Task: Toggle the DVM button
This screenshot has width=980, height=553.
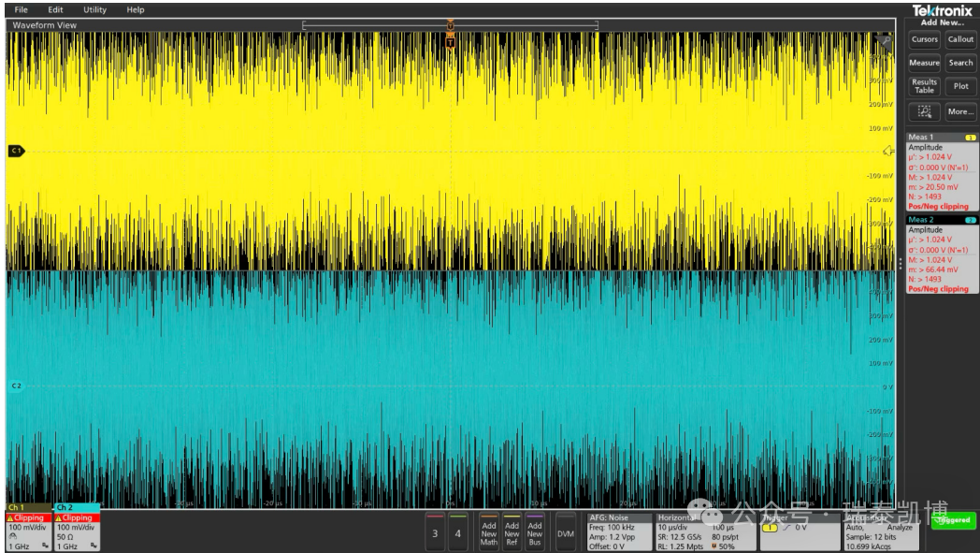Action: coord(565,531)
